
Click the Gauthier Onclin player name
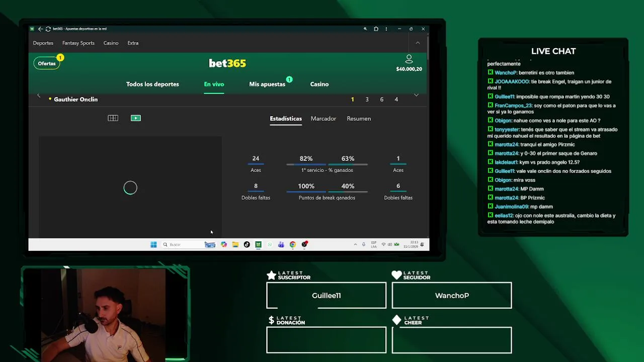[x=75, y=100]
